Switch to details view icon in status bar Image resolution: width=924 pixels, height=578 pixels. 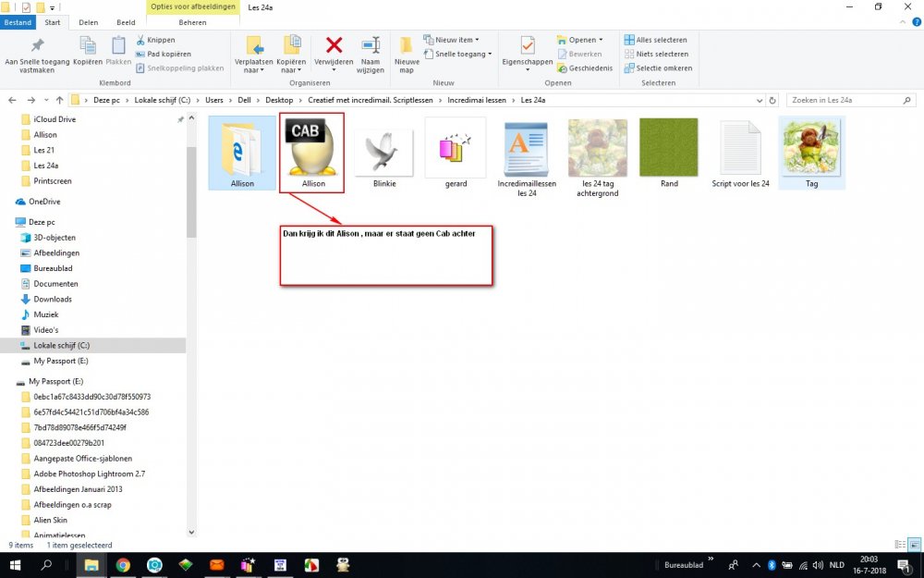(x=900, y=545)
